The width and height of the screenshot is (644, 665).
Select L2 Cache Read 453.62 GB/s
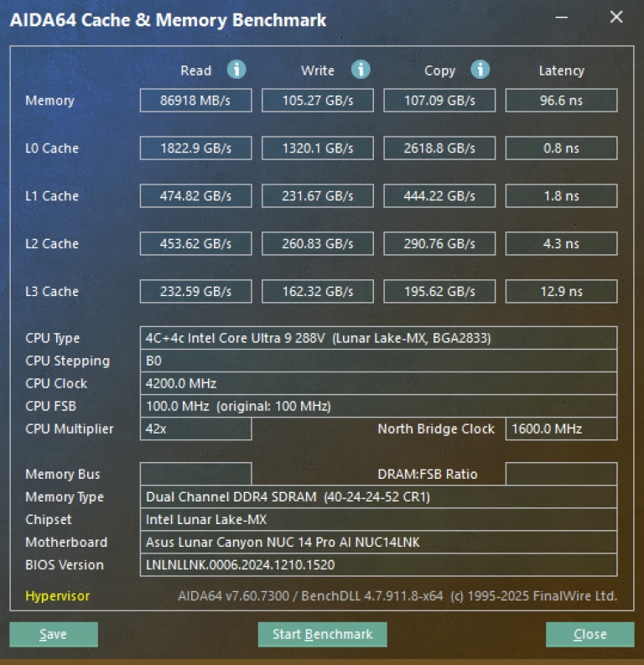(195, 243)
